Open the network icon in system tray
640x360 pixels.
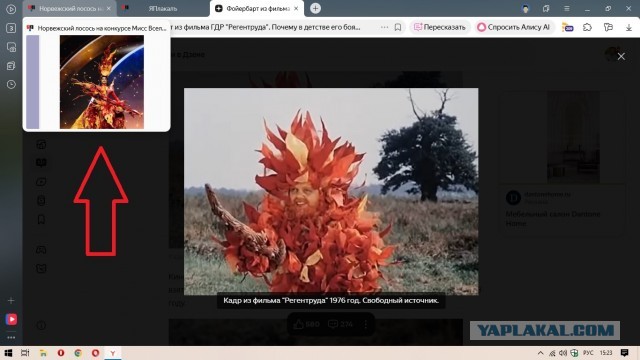(552, 353)
